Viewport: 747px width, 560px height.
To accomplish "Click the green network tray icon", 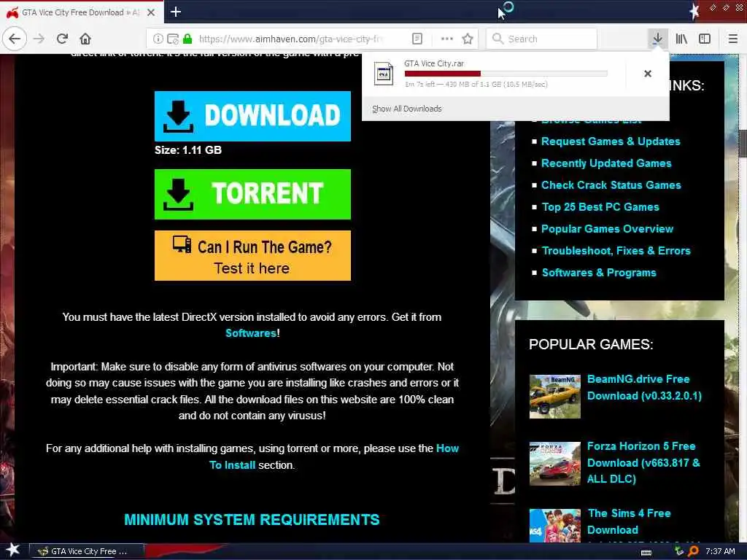I will click(679, 551).
